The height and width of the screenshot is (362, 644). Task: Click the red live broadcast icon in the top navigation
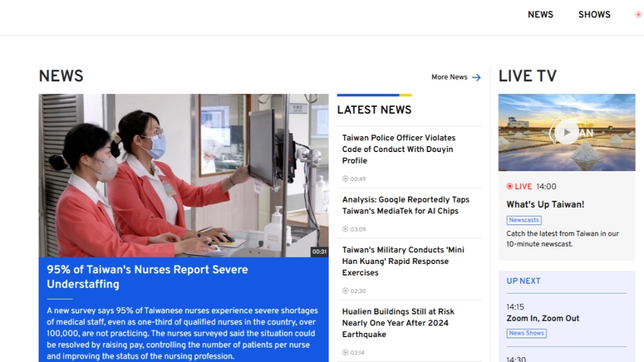(x=639, y=15)
